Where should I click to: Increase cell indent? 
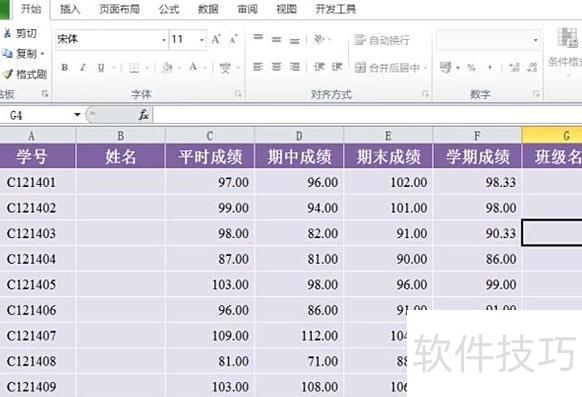point(337,67)
